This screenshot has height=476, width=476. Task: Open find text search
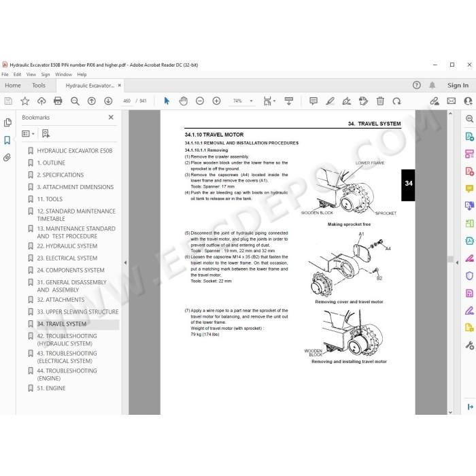pos(75,101)
